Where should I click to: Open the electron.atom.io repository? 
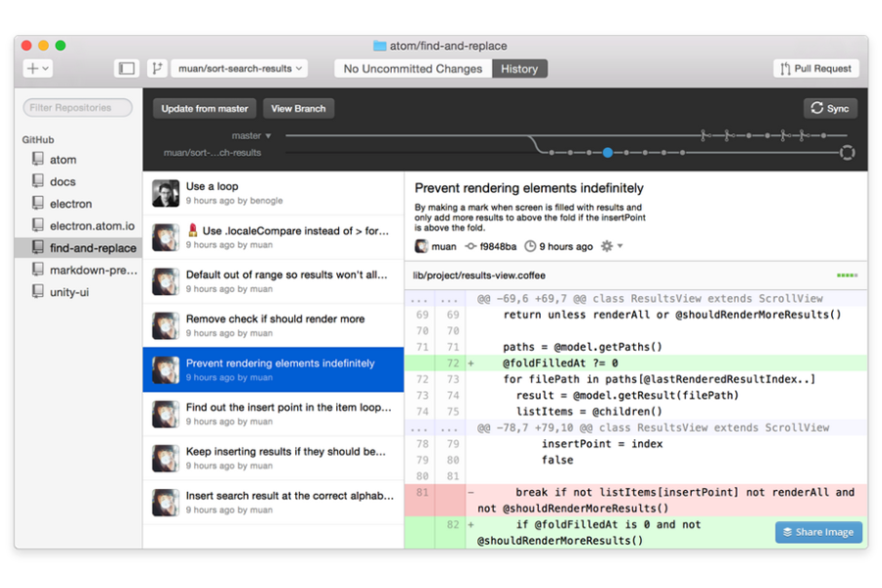point(78,225)
